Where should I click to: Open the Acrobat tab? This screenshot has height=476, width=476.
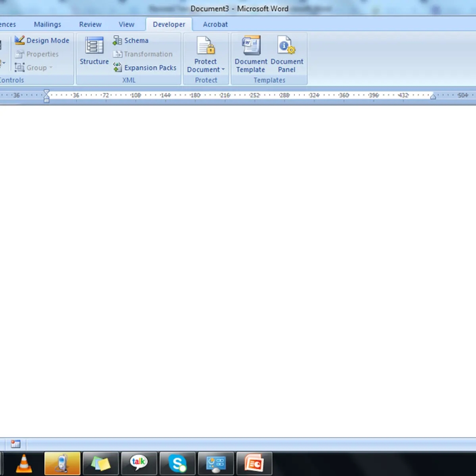pos(215,24)
